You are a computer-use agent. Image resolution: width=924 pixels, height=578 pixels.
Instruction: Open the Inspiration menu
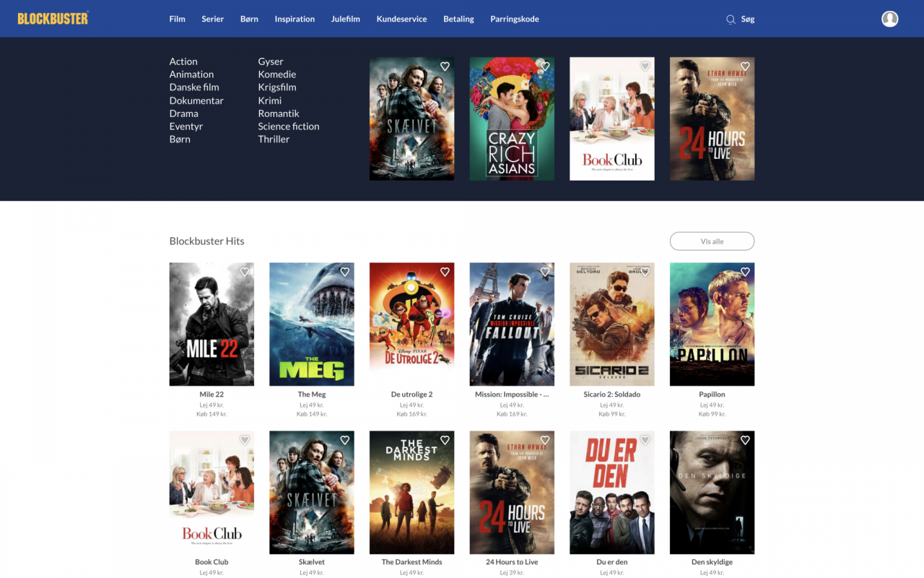coord(295,20)
